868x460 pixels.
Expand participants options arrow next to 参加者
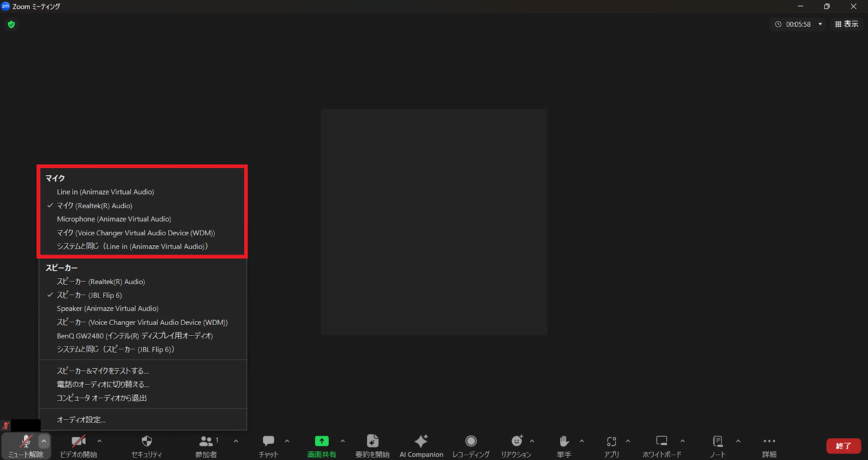236,441
